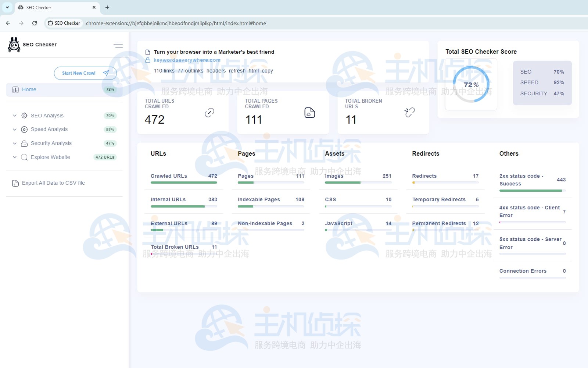
Task: Click the lock icon beside Security Analysis
Action: tap(24, 143)
